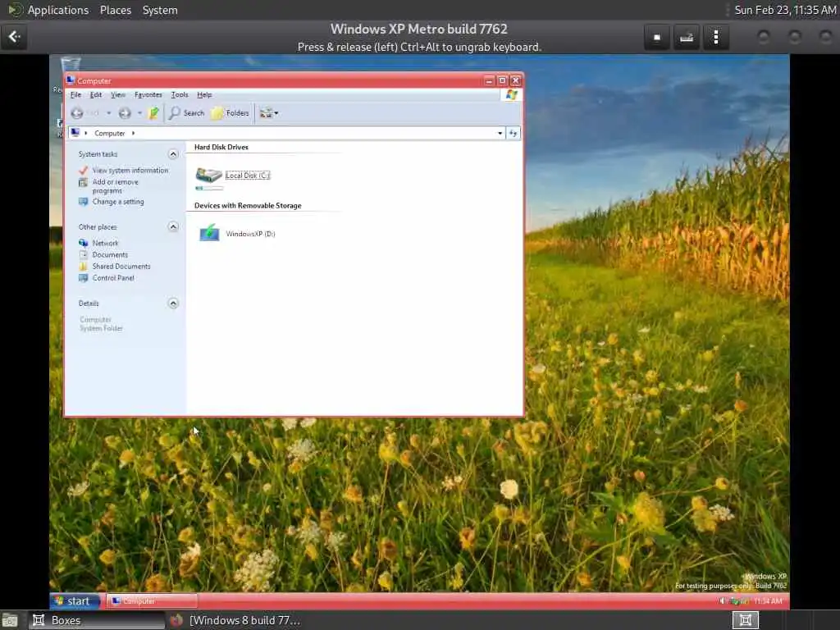
Task: Click the Add or remove programs icon
Action: [83, 183]
